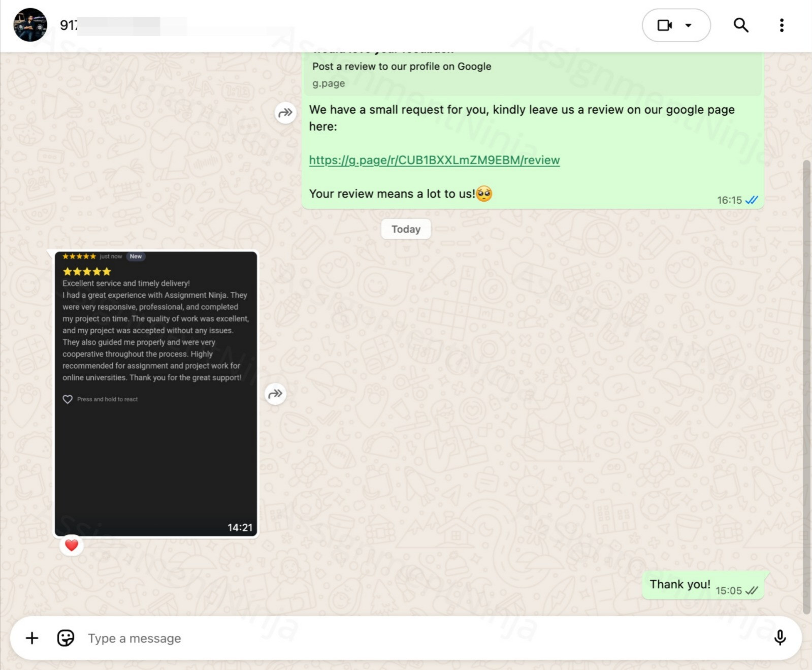This screenshot has width=812, height=670.
Task: Click the 14:21 timestamp on the image
Action: tap(240, 527)
